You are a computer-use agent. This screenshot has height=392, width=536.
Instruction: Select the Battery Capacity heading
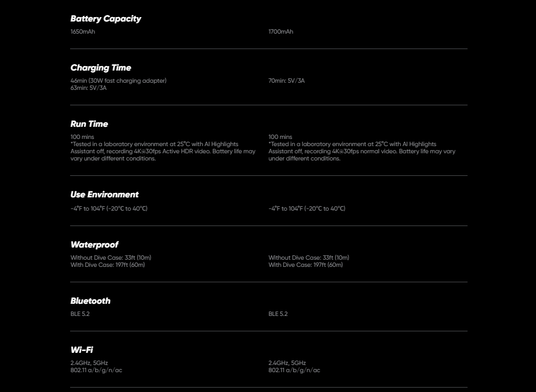105,19
